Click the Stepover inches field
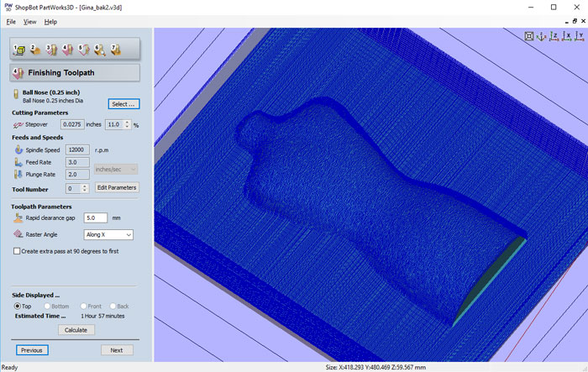Image resolution: width=588 pixels, height=372 pixels. pyautogui.click(x=72, y=124)
